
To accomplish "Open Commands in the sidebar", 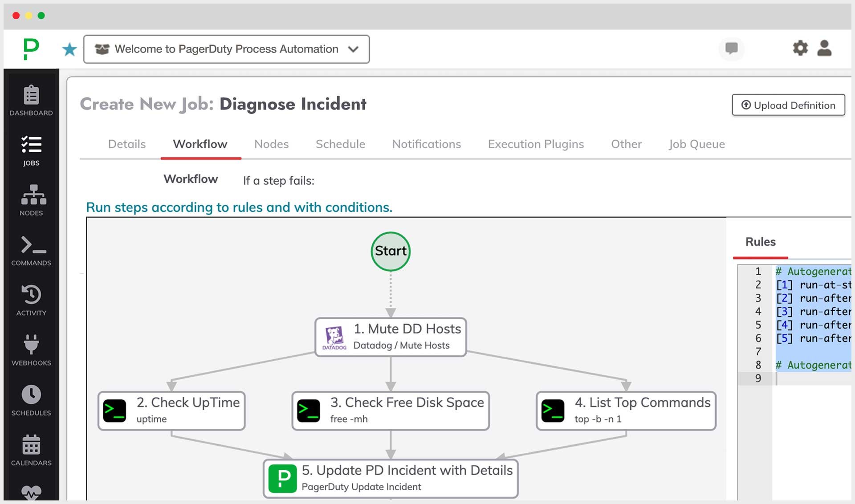I will point(31,250).
